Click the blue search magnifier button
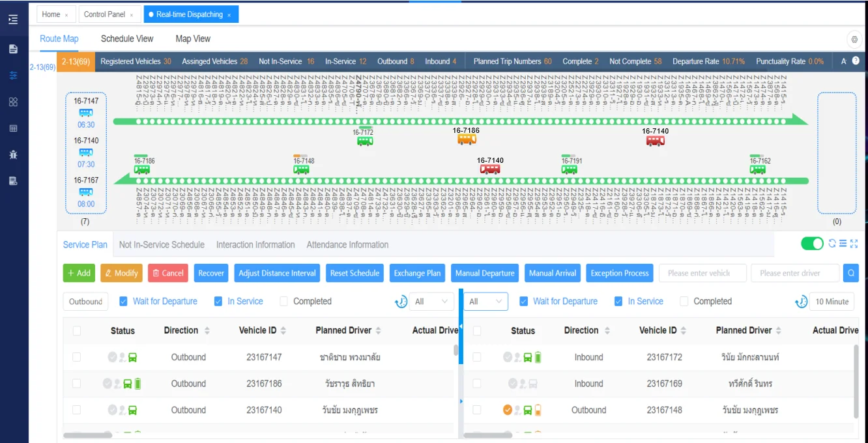Image resolution: width=868 pixels, height=443 pixels. click(850, 273)
